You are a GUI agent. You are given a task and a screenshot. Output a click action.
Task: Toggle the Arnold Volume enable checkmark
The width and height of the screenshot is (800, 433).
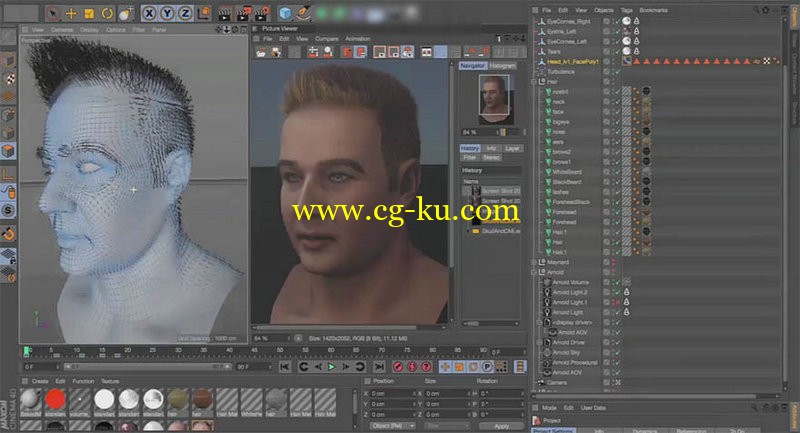617,283
